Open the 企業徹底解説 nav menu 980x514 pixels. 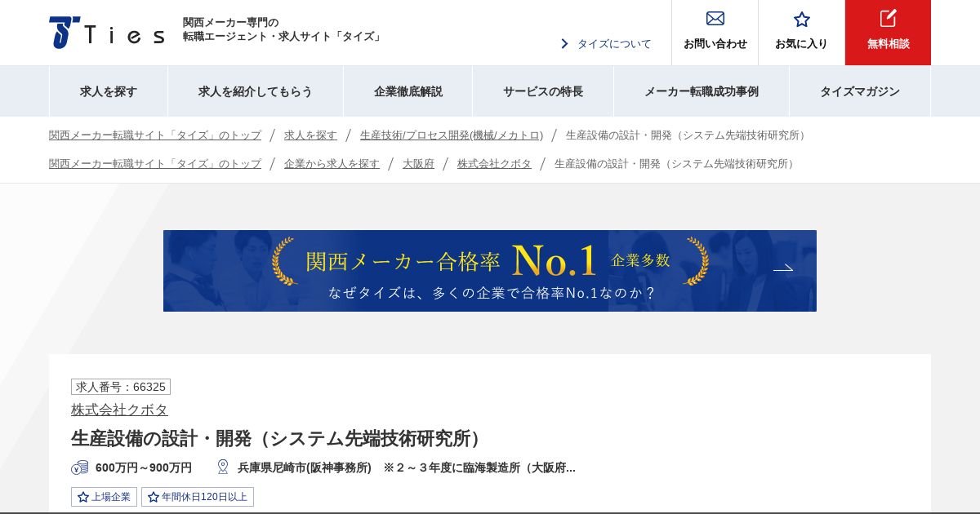click(x=408, y=91)
